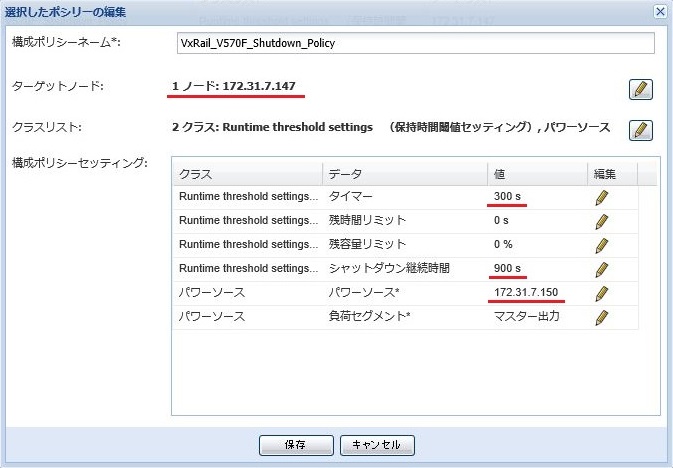673x468 pixels.
Task: Close the policy edit dialog
Action: 660,10
